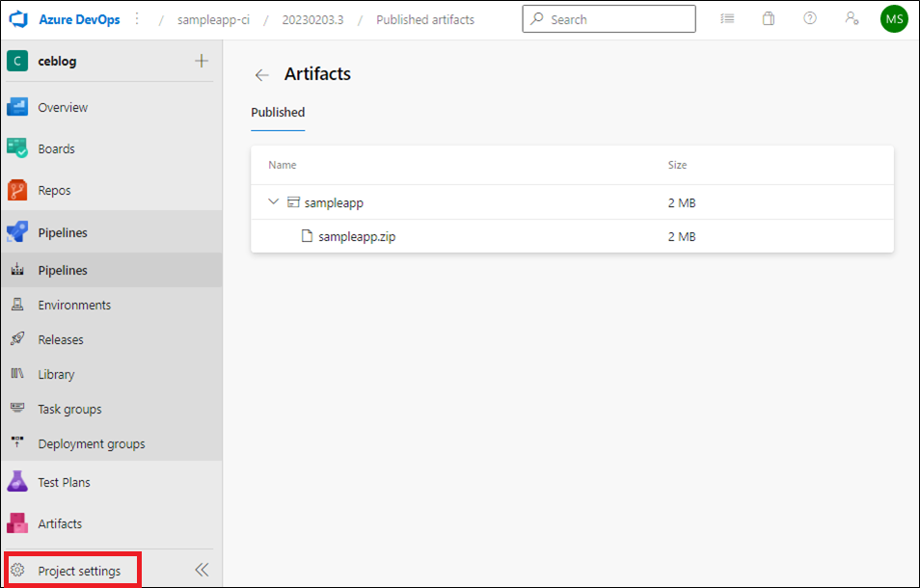Click the sampleapp.zip file
This screenshot has height=588, width=920.
(357, 237)
